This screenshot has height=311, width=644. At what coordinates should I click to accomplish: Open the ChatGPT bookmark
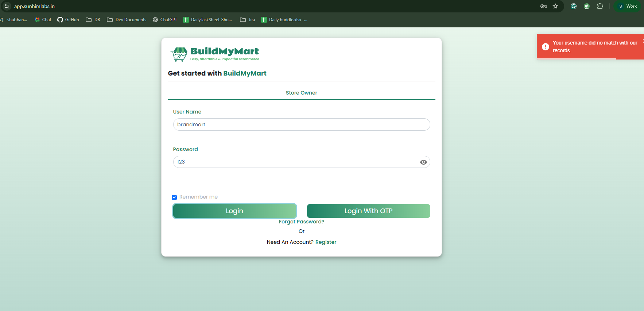165,20
